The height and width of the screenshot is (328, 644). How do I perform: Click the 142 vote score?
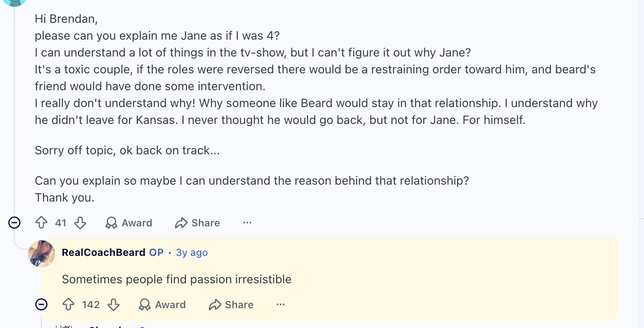(91, 304)
